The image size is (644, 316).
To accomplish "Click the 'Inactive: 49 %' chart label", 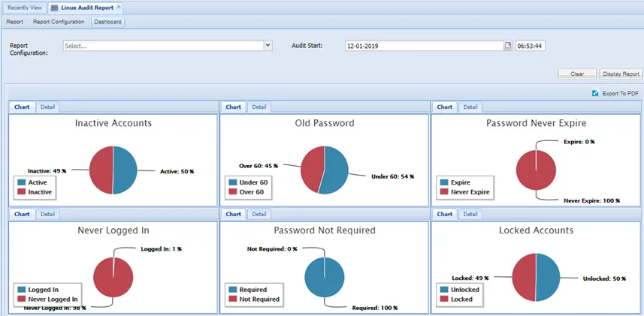I will pyautogui.click(x=47, y=170).
